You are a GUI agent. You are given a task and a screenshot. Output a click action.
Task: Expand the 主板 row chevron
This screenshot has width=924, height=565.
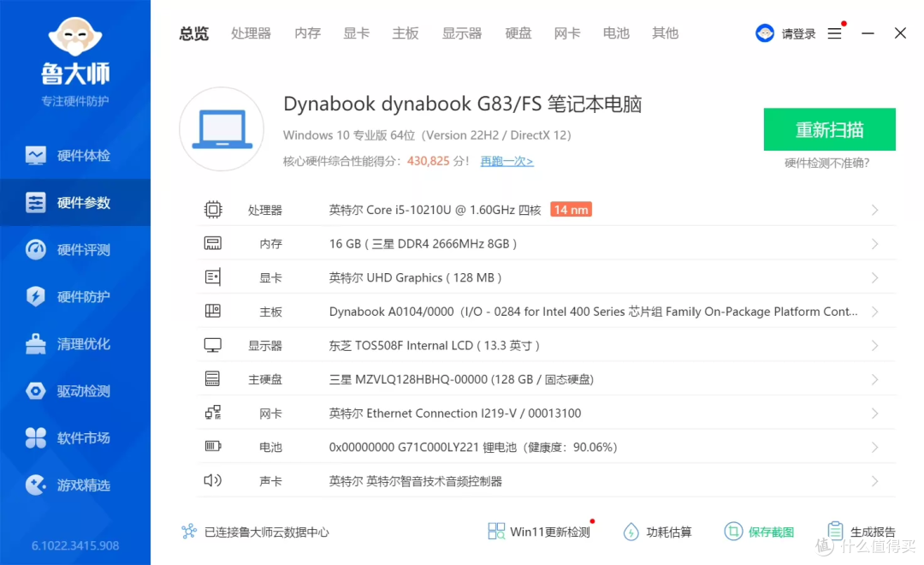[874, 312]
